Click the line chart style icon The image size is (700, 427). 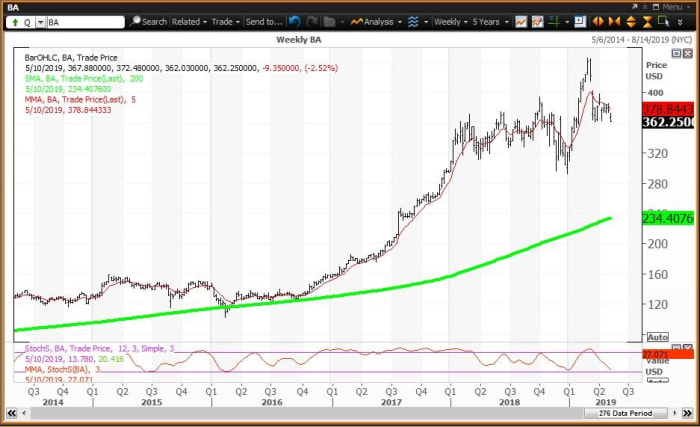(x=521, y=21)
